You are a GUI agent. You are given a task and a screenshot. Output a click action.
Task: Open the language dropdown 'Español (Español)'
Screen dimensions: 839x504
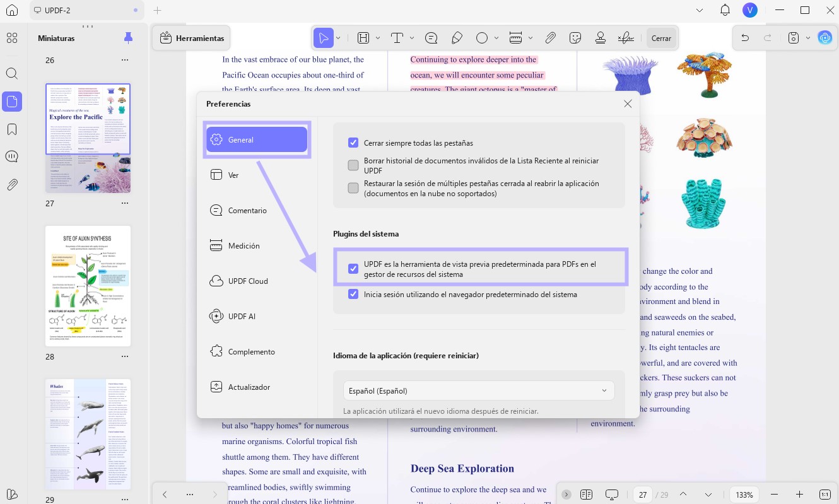(479, 390)
